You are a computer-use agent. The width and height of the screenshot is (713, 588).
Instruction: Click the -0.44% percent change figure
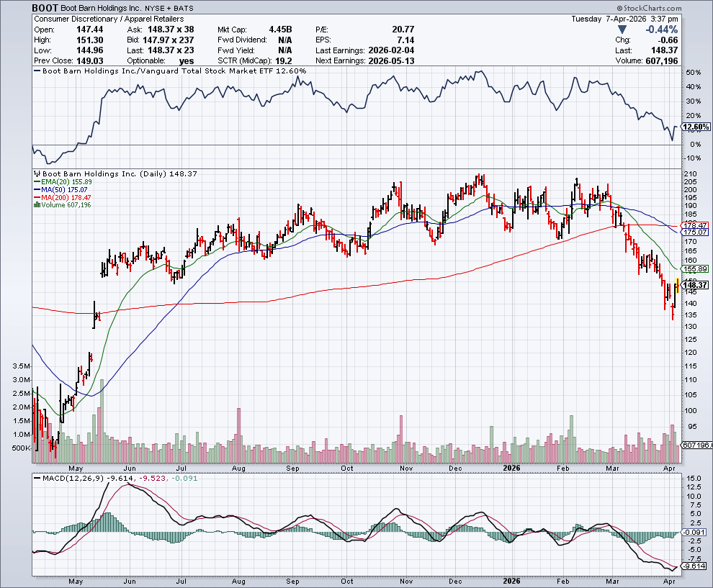pyautogui.click(x=662, y=30)
